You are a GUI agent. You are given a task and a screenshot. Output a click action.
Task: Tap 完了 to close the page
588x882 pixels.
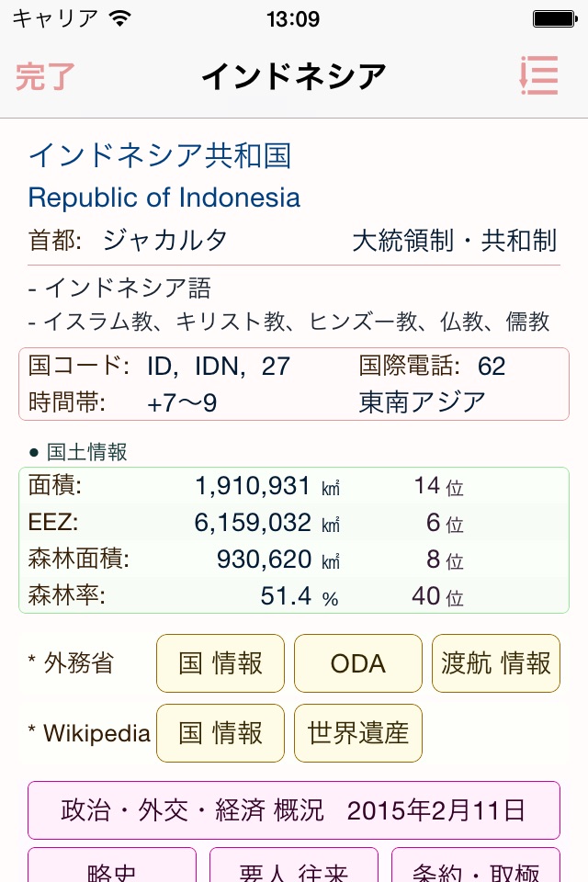45,77
